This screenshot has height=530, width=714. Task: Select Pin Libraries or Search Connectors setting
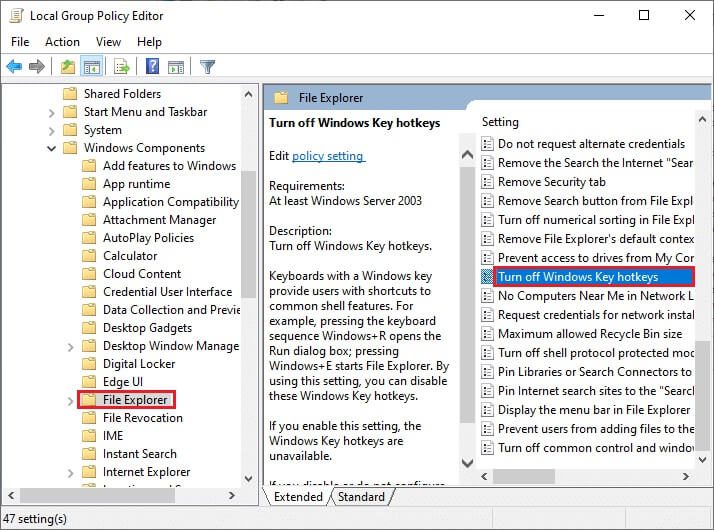point(595,372)
